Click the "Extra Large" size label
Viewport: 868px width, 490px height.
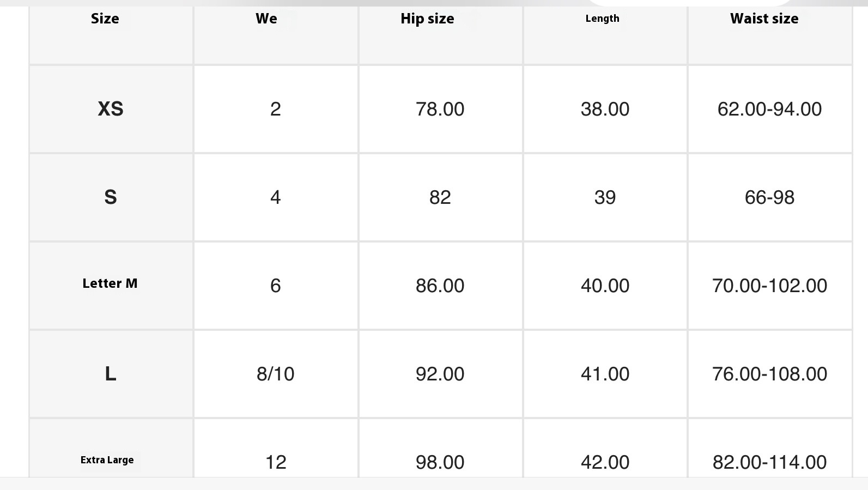click(x=107, y=460)
